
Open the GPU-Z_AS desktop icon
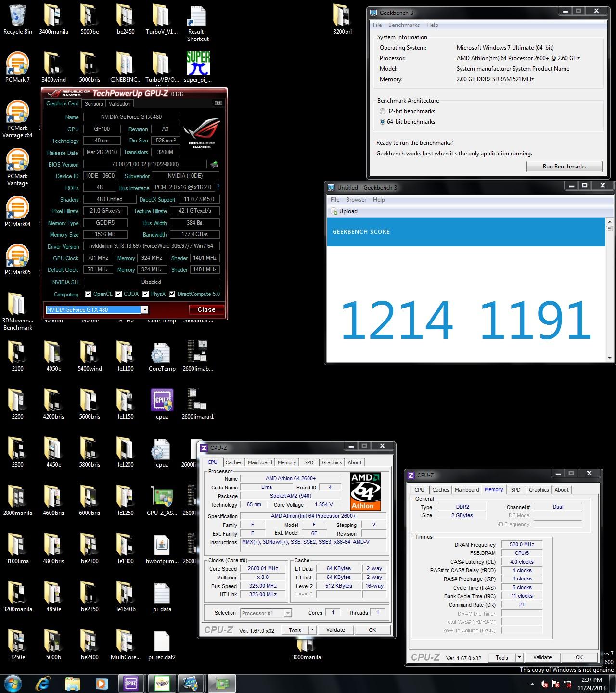(162, 501)
